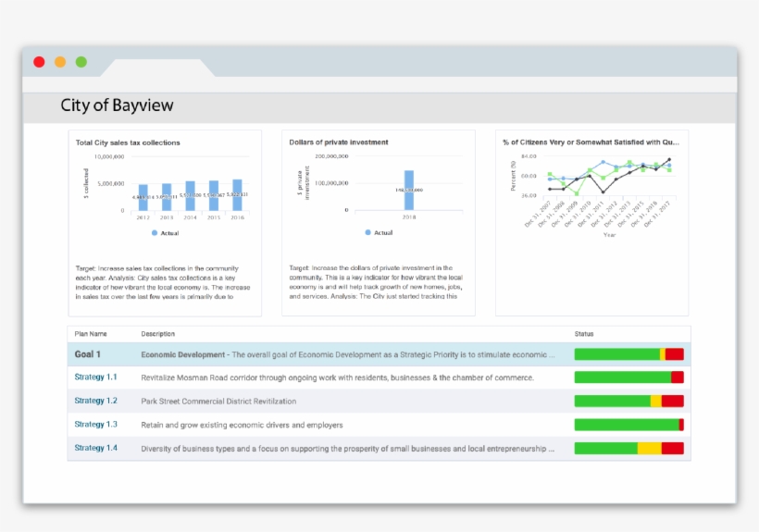Click the yellow minimize dot

click(x=60, y=62)
